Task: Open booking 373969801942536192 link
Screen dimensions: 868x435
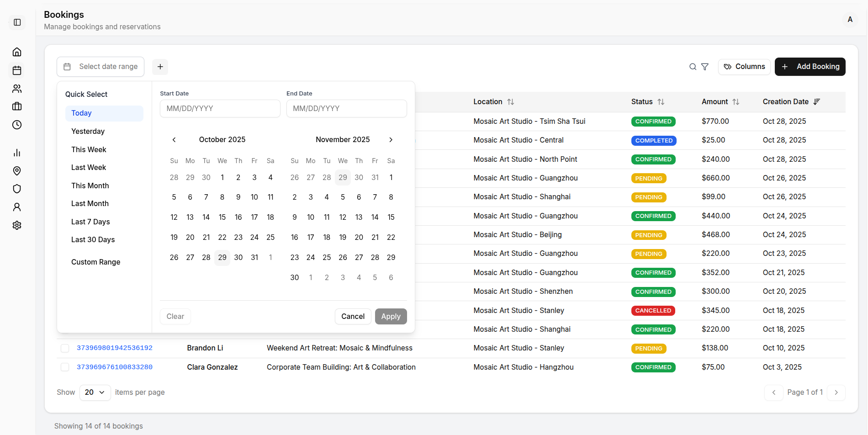Action: (x=115, y=348)
